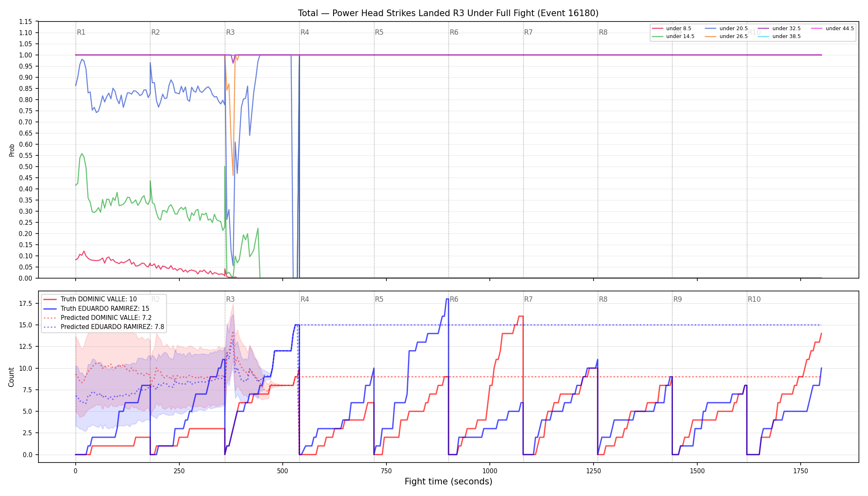868x496 pixels.
Task: Click 'Predicted EDUARDO RAMIREZ: 7.8' legend label
Action: (x=112, y=327)
